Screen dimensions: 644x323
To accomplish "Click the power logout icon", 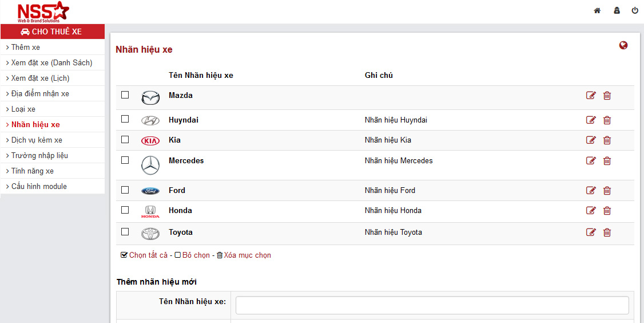I will coord(635,10).
